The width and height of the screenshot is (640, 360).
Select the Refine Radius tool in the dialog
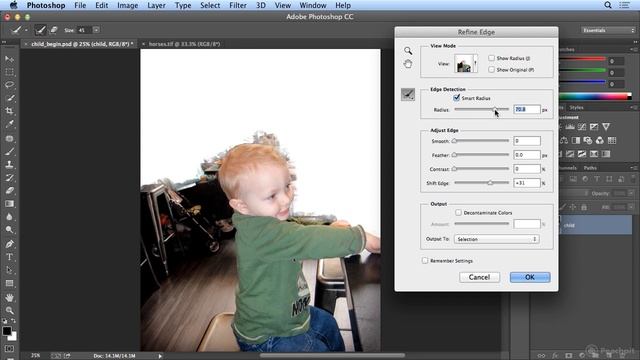click(408, 94)
